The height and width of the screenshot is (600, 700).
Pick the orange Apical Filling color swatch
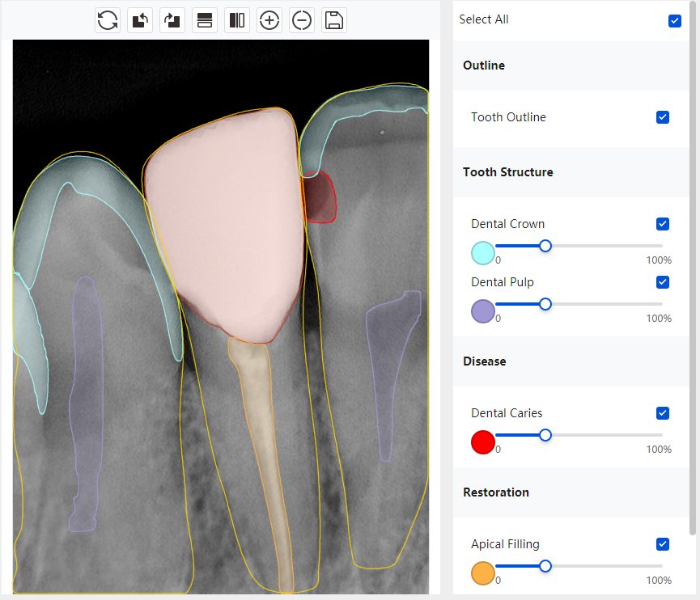[x=483, y=573]
